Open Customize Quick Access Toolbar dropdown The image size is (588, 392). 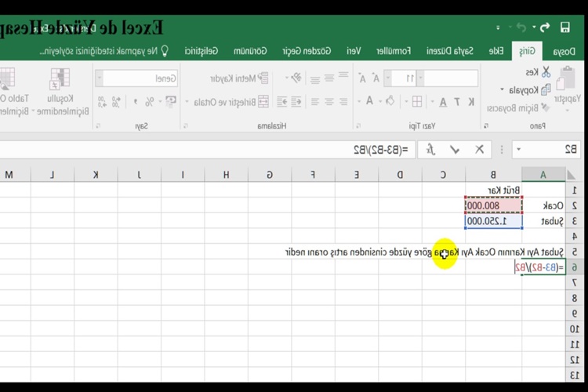[498, 27]
